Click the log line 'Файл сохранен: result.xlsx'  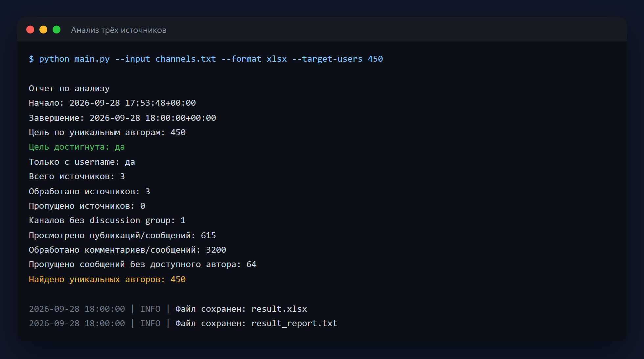click(168, 309)
